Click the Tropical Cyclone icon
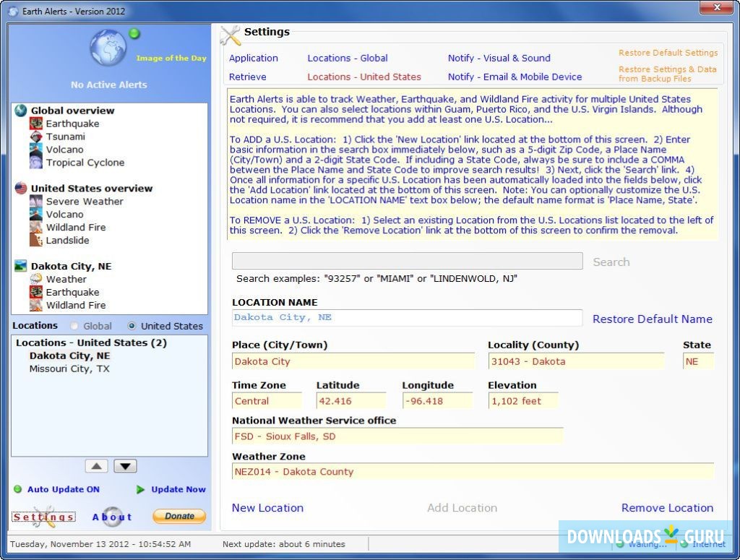 (x=36, y=163)
